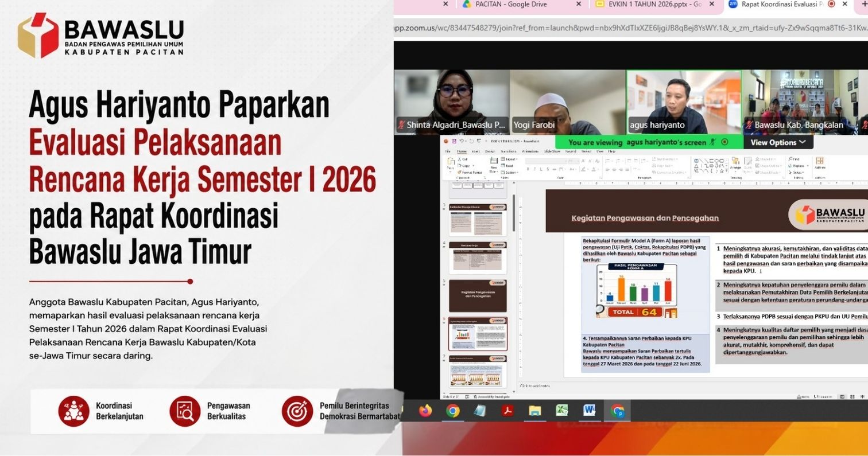Switch to Chrome profile taskbar icon

point(617,411)
